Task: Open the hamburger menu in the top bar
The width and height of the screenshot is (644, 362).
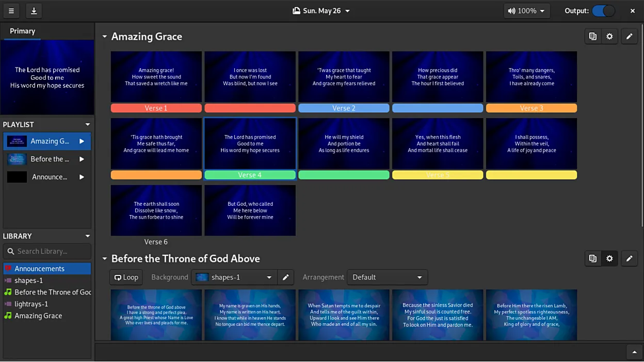Action: pos(11,10)
